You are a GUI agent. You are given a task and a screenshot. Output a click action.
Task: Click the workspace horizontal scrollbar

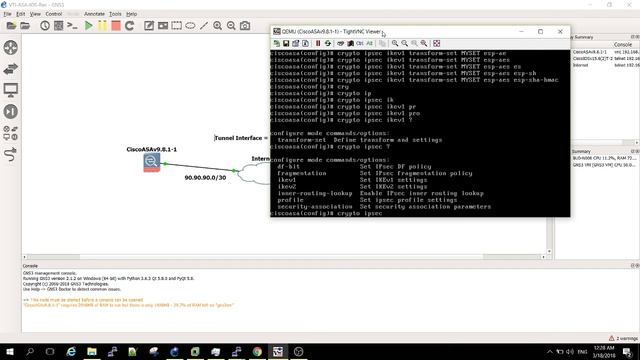click(284, 257)
